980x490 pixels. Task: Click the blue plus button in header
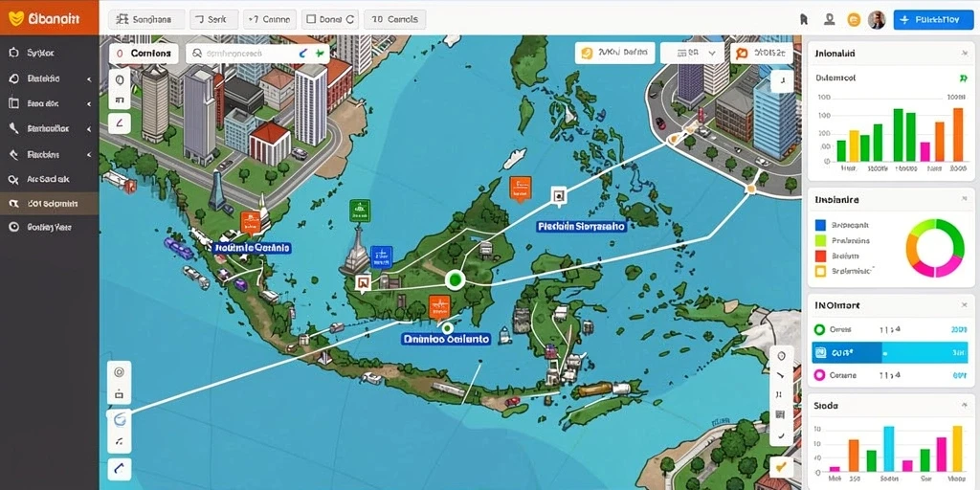click(x=934, y=20)
